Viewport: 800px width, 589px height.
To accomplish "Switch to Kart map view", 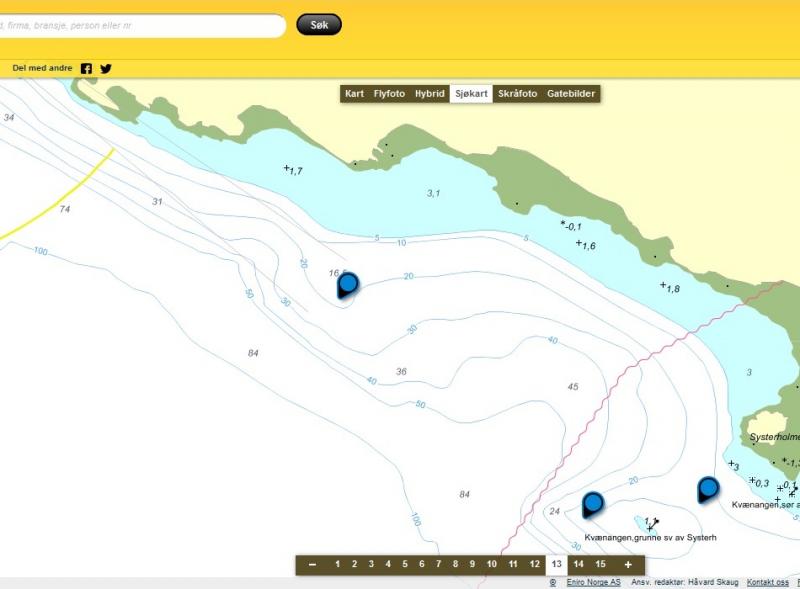I will [354, 94].
